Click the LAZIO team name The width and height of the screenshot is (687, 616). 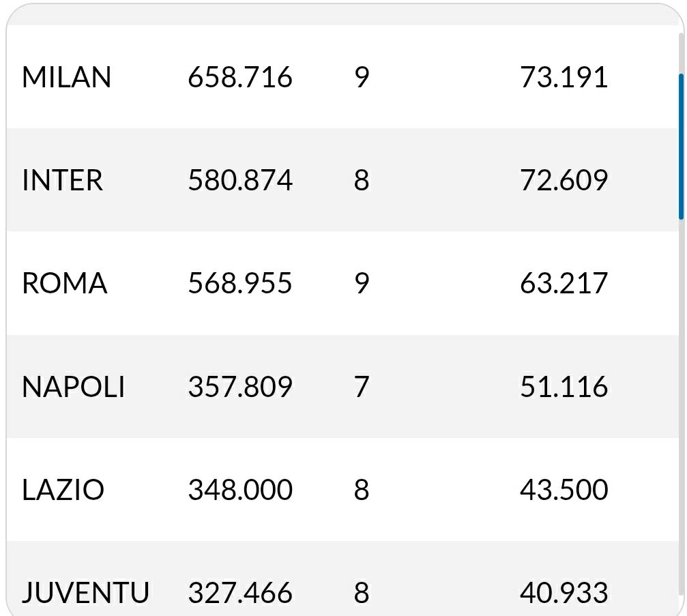pyautogui.click(x=63, y=490)
